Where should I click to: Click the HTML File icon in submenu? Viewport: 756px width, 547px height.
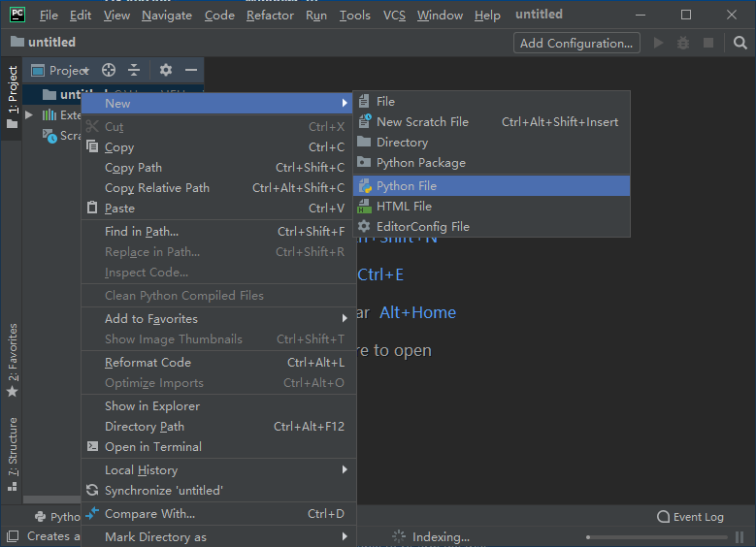tap(365, 207)
